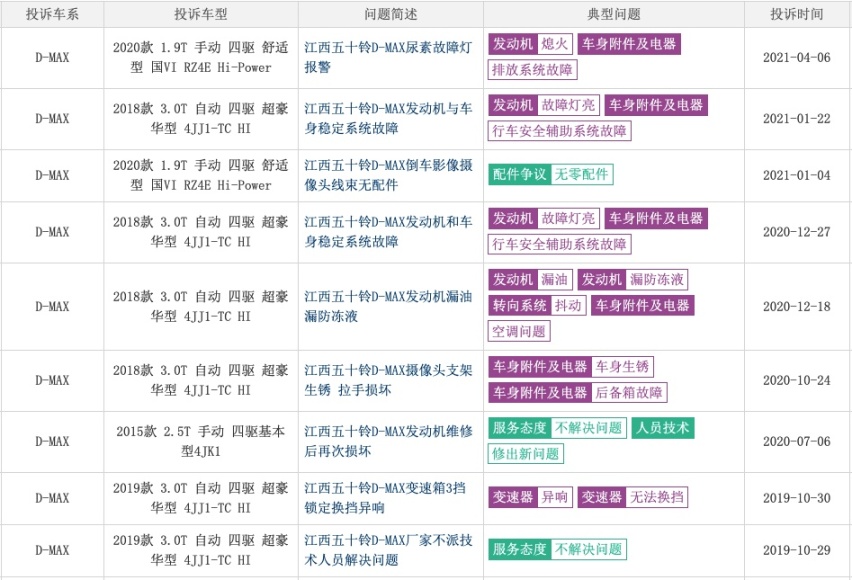Click the D-MAX series cell in 2020-07-06 row

coord(52,441)
